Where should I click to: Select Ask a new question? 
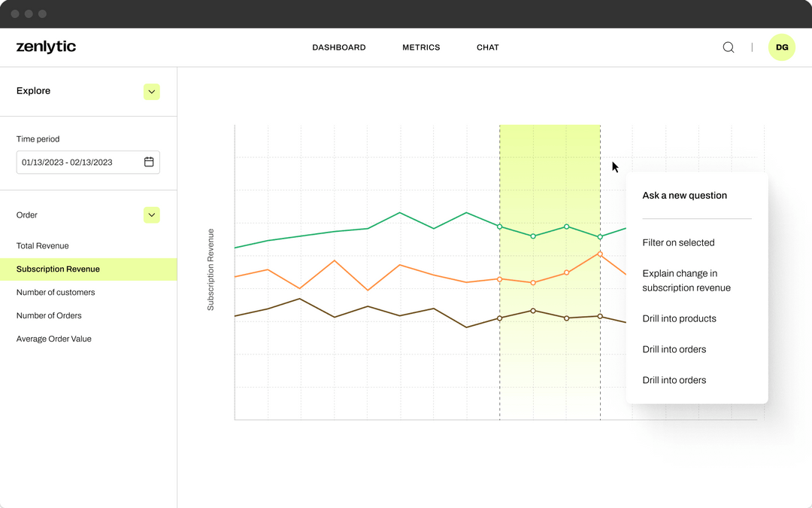[685, 195]
